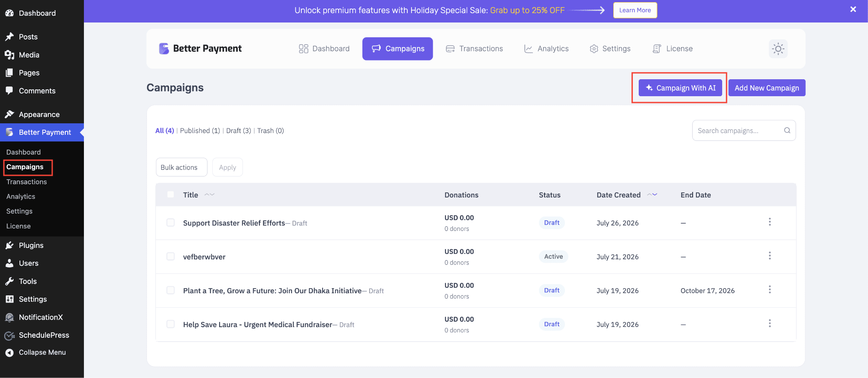Click the Collapse Menu arrow icon

pyautogui.click(x=9, y=353)
